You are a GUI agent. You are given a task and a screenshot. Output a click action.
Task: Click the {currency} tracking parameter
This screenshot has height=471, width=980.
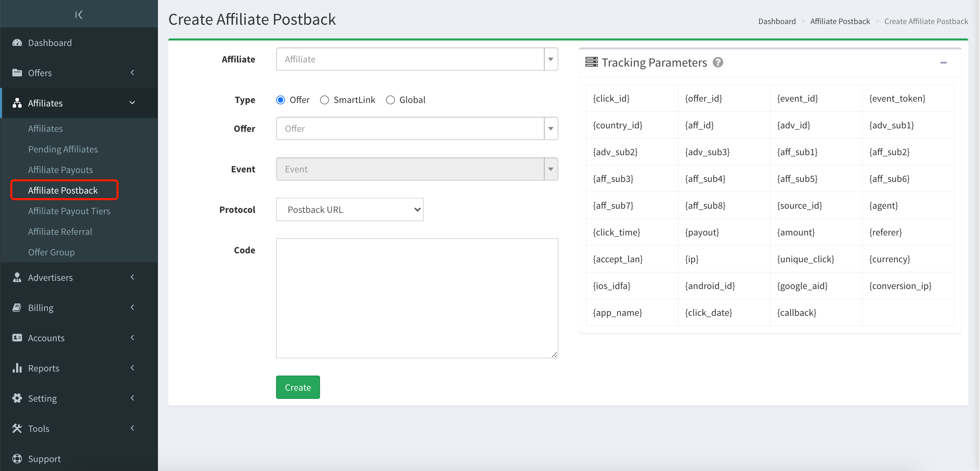pyautogui.click(x=889, y=259)
